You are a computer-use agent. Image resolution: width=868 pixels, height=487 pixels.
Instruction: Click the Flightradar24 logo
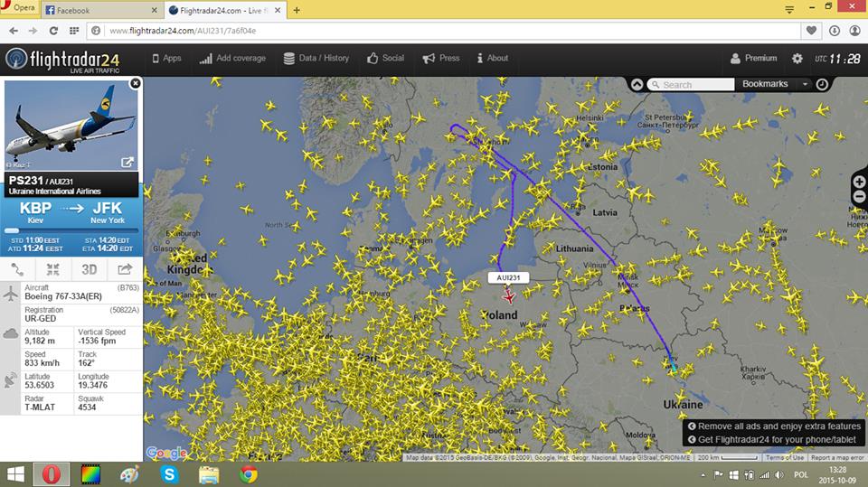tap(62, 60)
